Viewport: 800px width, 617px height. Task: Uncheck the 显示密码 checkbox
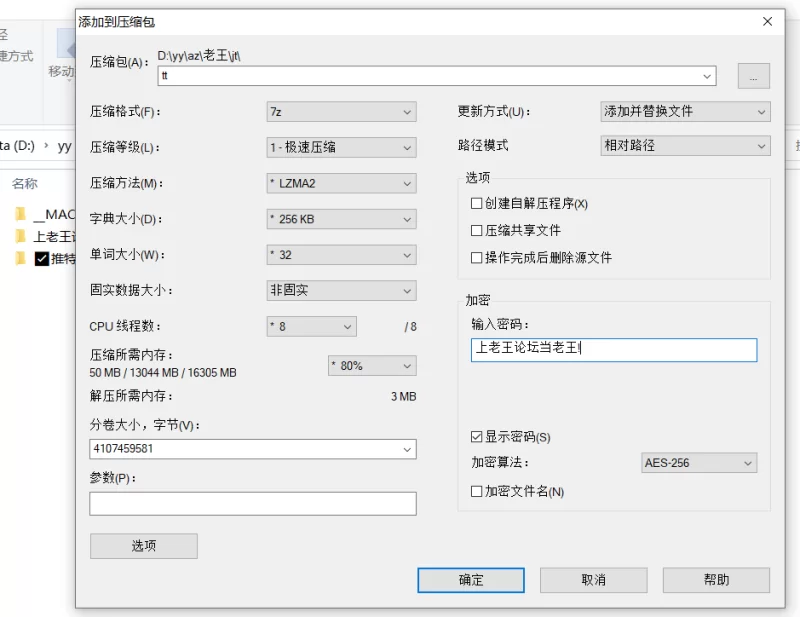tap(477, 437)
